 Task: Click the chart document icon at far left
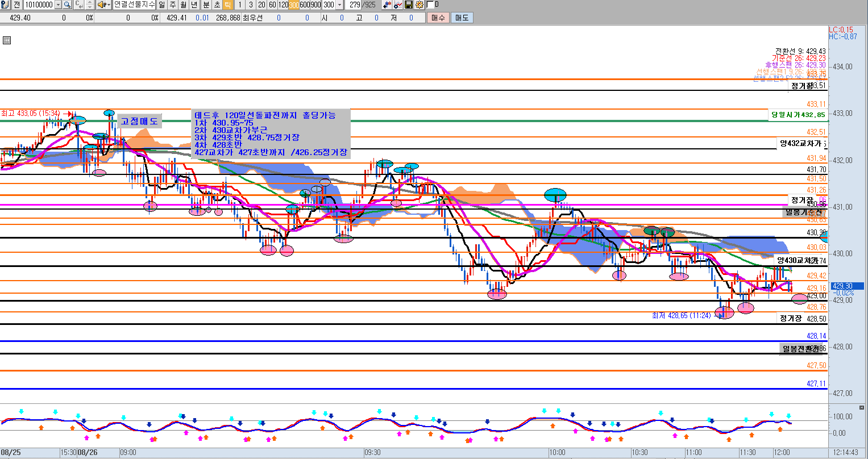5,5
